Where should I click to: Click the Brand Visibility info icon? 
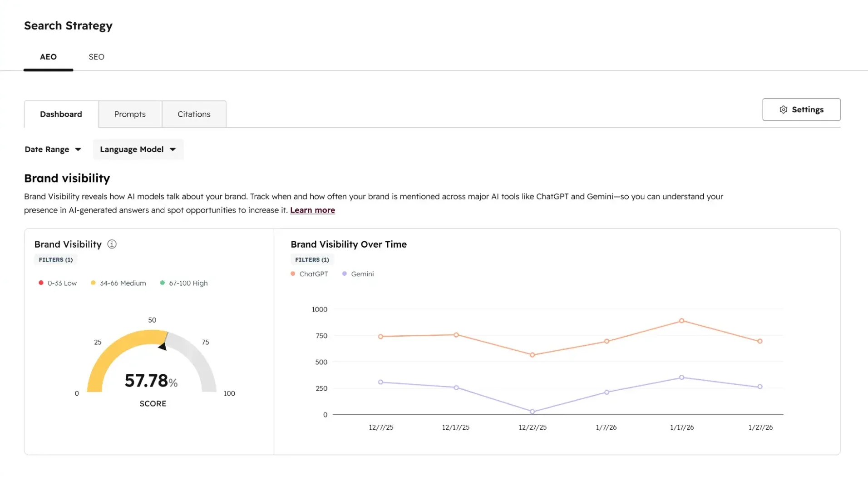[x=112, y=244]
